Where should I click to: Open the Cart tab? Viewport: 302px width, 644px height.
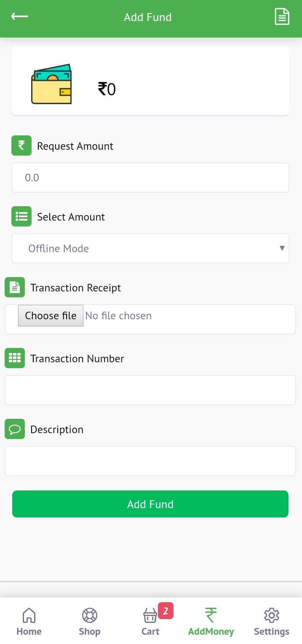tap(150, 622)
